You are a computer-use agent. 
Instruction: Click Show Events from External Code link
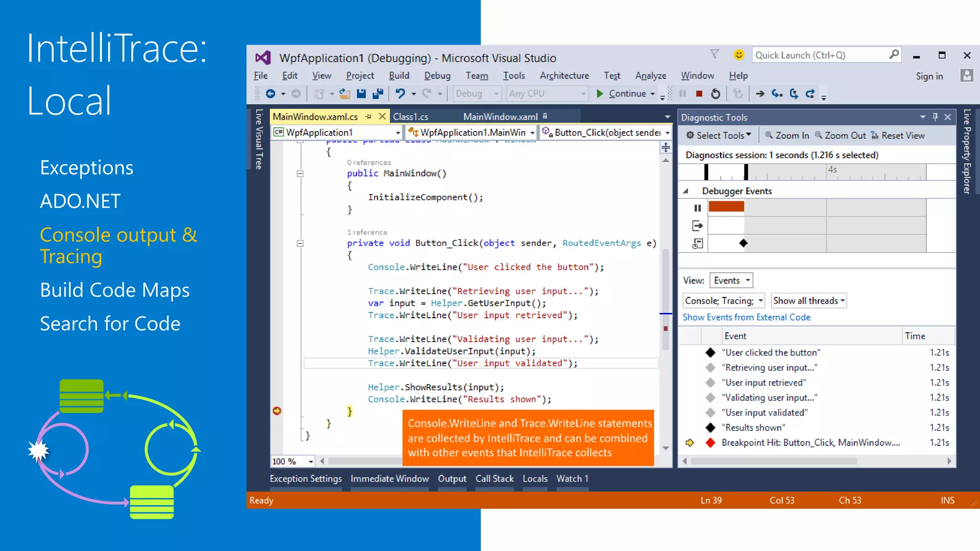(x=746, y=317)
